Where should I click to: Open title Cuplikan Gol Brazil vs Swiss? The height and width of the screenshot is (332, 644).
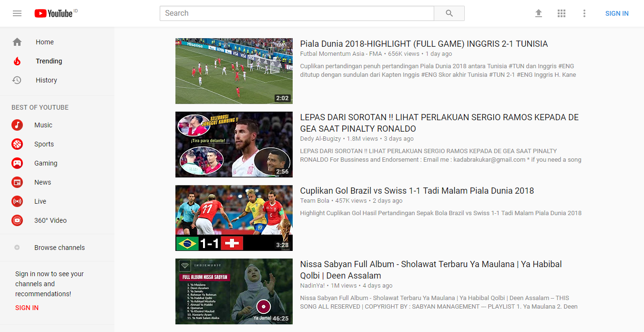click(x=417, y=191)
